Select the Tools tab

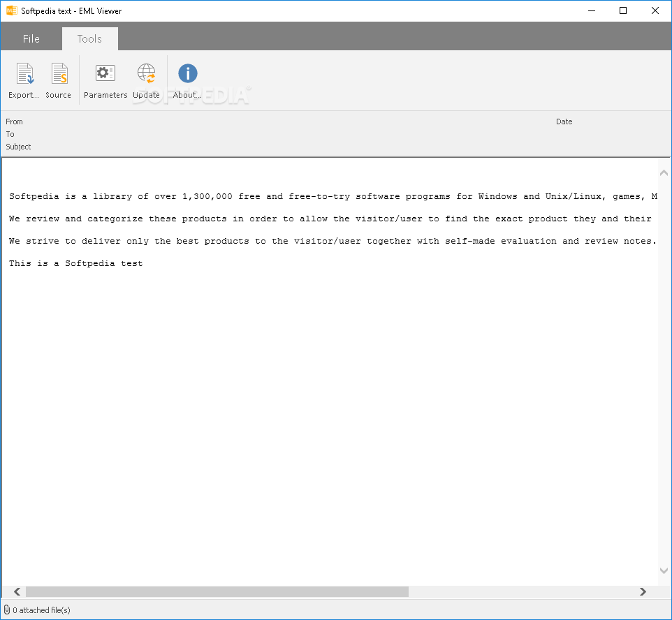(89, 38)
